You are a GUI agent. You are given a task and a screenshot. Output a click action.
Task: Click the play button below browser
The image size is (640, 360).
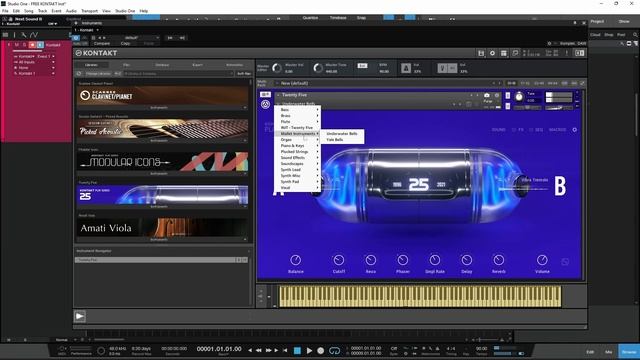pyautogui.click(x=80, y=316)
